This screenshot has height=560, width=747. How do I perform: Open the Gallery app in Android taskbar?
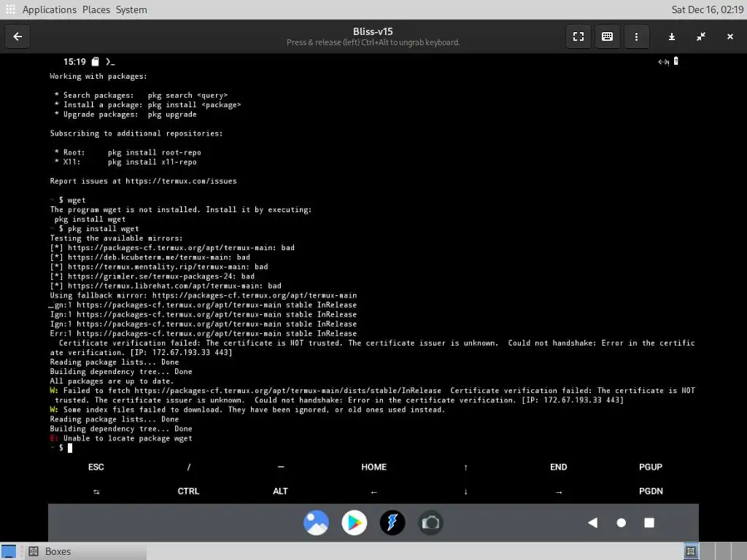tap(316, 523)
